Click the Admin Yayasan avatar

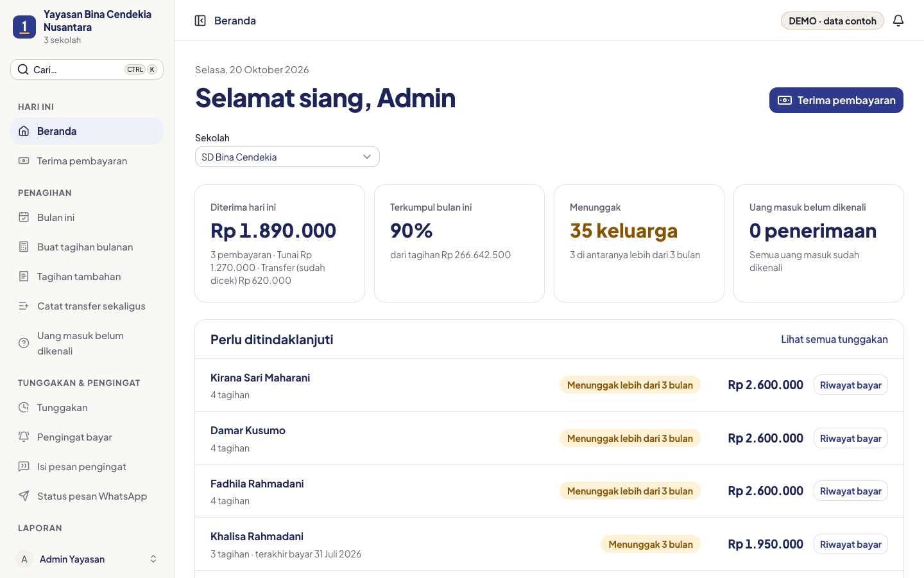(24, 559)
